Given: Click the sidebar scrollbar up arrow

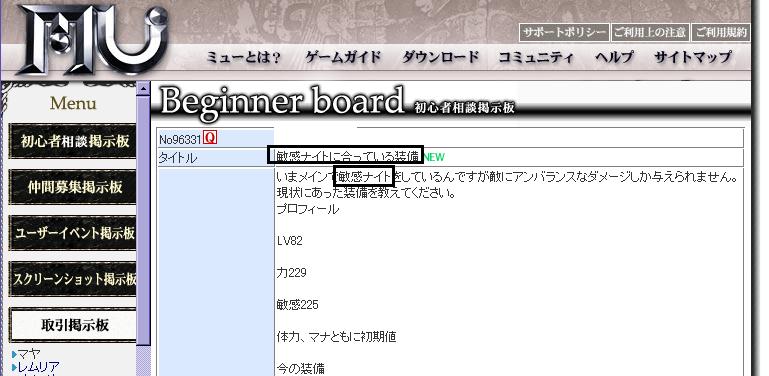Looking at the screenshot, I should [143, 89].
